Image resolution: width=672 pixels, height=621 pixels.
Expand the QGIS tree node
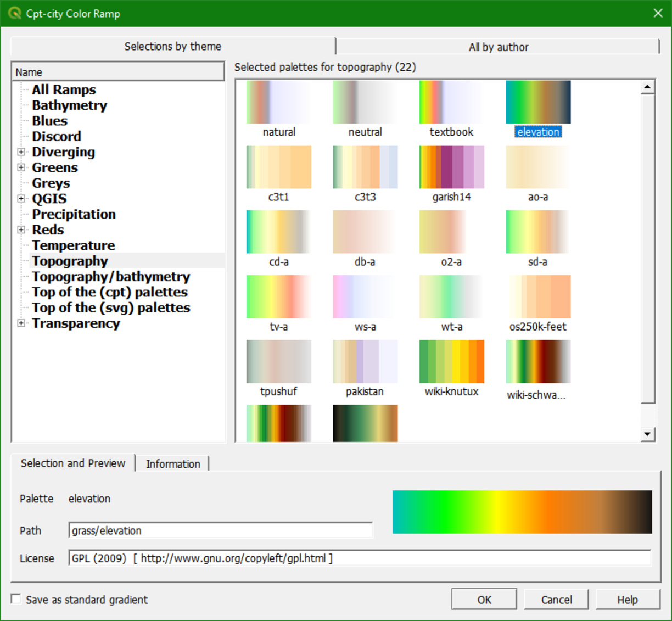(21, 199)
